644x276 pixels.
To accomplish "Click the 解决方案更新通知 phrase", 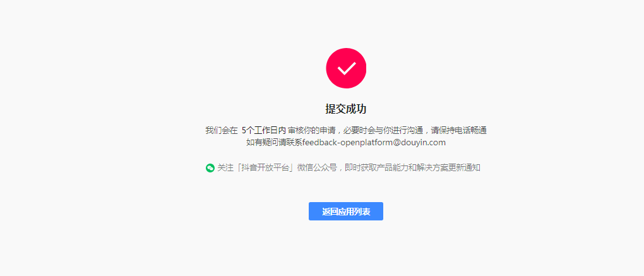I will pos(448,167).
